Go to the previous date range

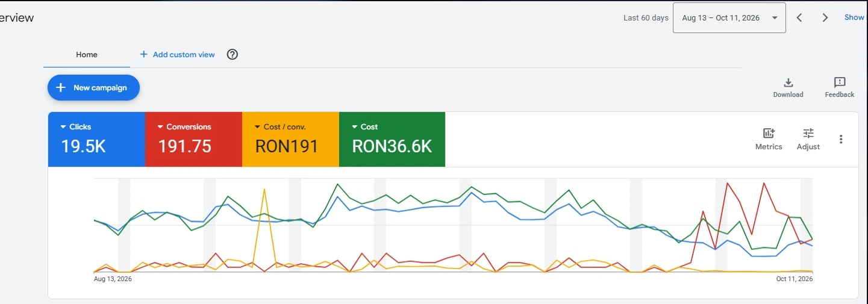799,17
